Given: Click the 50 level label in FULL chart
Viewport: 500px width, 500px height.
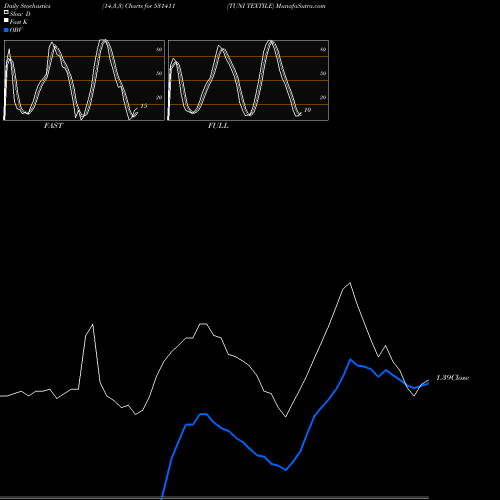Looking at the screenshot, I should 323,73.
